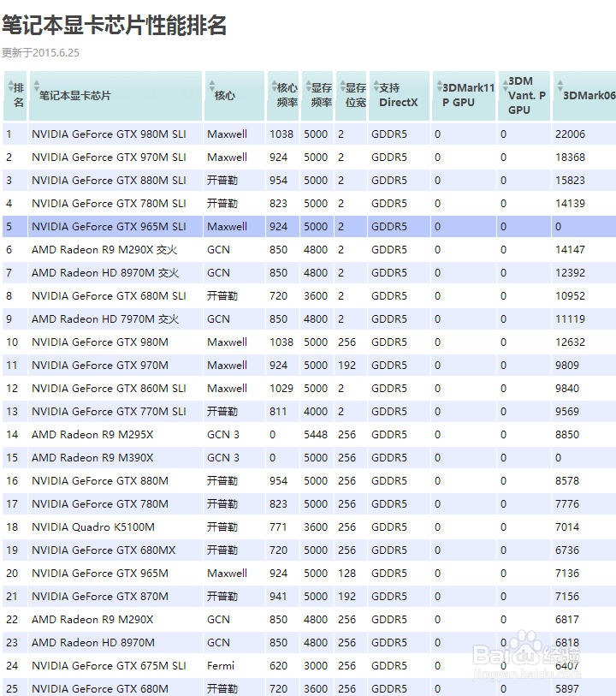Click the Fermi core cell
616x696 pixels.
(221, 665)
